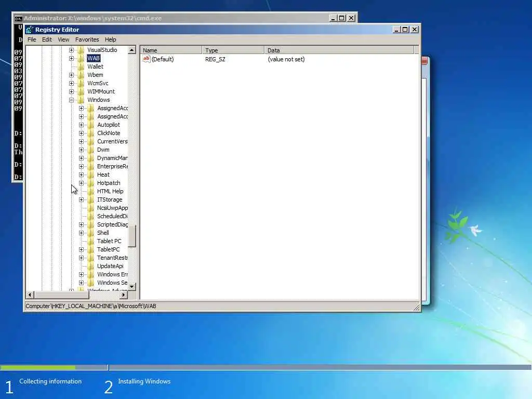Expand the Autopilot key
The image size is (532, 399).
click(x=81, y=125)
